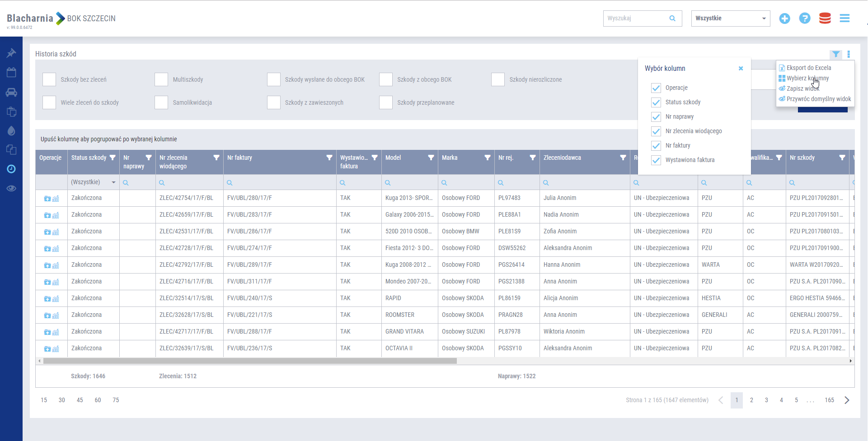The width and height of the screenshot is (868, 441).
Task: Uncheck the Operacje column checkbox
Action: [x=656, y=88]
